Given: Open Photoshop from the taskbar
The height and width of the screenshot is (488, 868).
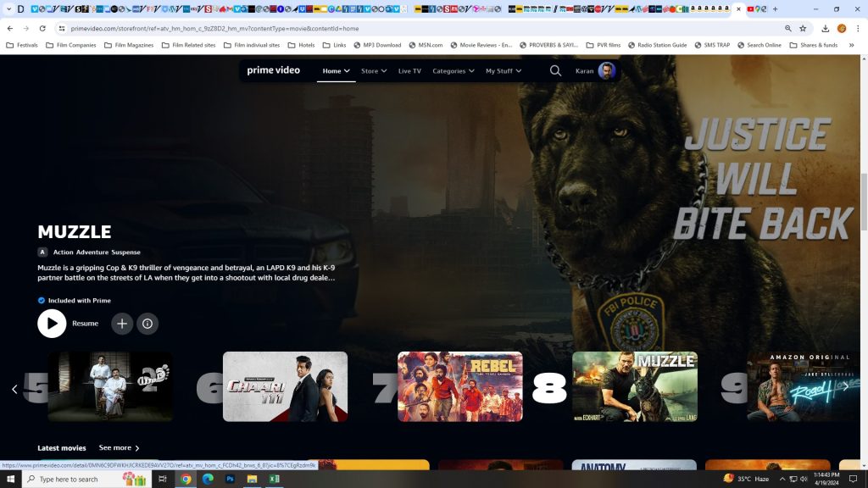Looking at the screenshot, I should pyautogui.click(x=230, y=479).
